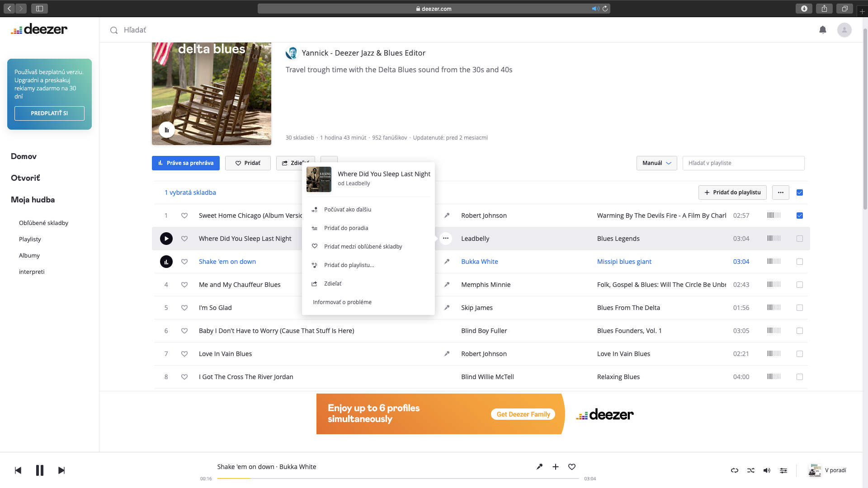Choose Pridať do playlistu... menu entry
The image size is (868, 488).
click(x=368, y=265)
